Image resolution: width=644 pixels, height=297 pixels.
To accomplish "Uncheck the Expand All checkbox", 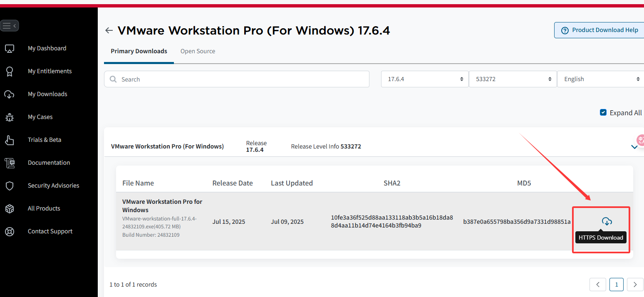I will [x=603, y=113].
